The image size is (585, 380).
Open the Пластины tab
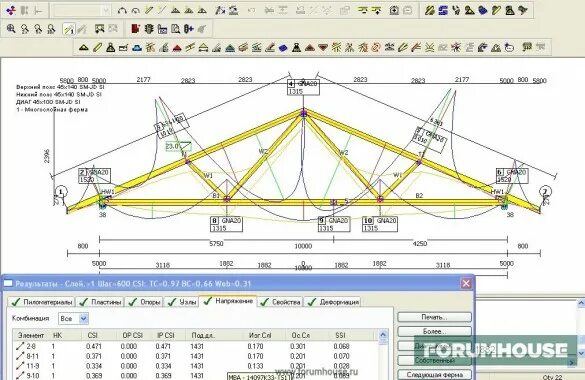[x=100, y=302]
